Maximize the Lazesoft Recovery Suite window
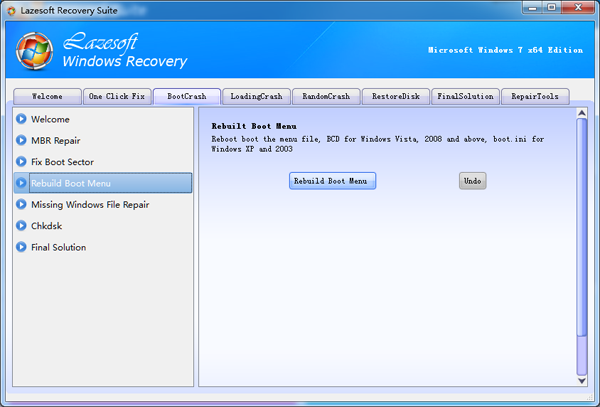600x407 pixels. (x=551, y=8)
